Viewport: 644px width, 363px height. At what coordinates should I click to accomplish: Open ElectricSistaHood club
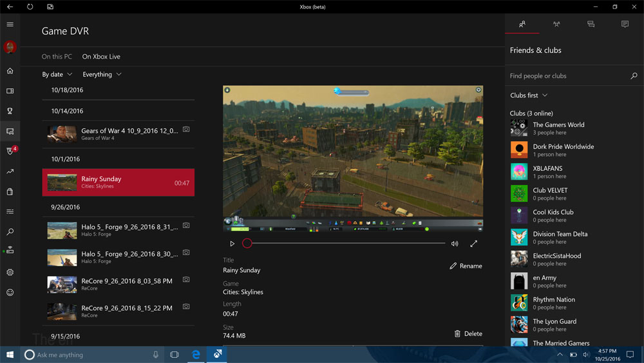pyautogui.click(x=573, y=259)
